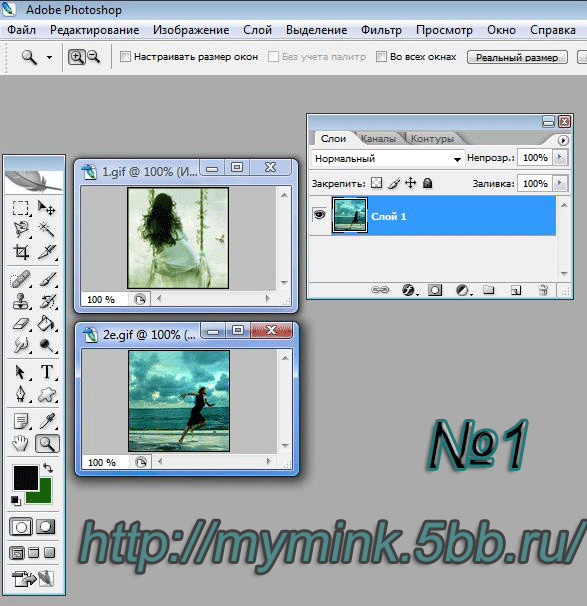The height and width of the screenshot is (606, 587).
Task: Select the Rectangular Marquee tool
Action: click(20, 208)
